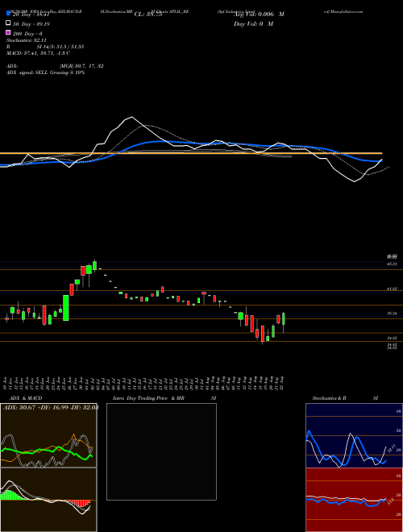
Task: Click the blue 20 Day EMA legend swatch
Action: pyautogui.click(x=8, y=14)
